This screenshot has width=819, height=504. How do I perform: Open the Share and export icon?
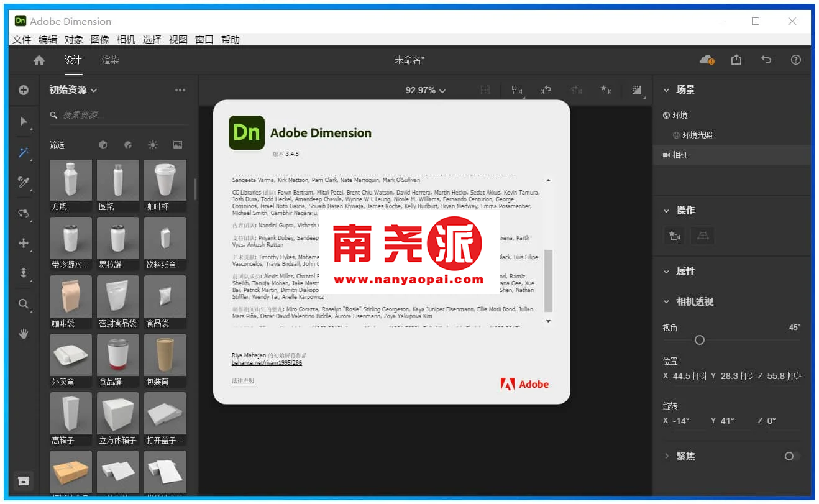click(x=736, y=60)
